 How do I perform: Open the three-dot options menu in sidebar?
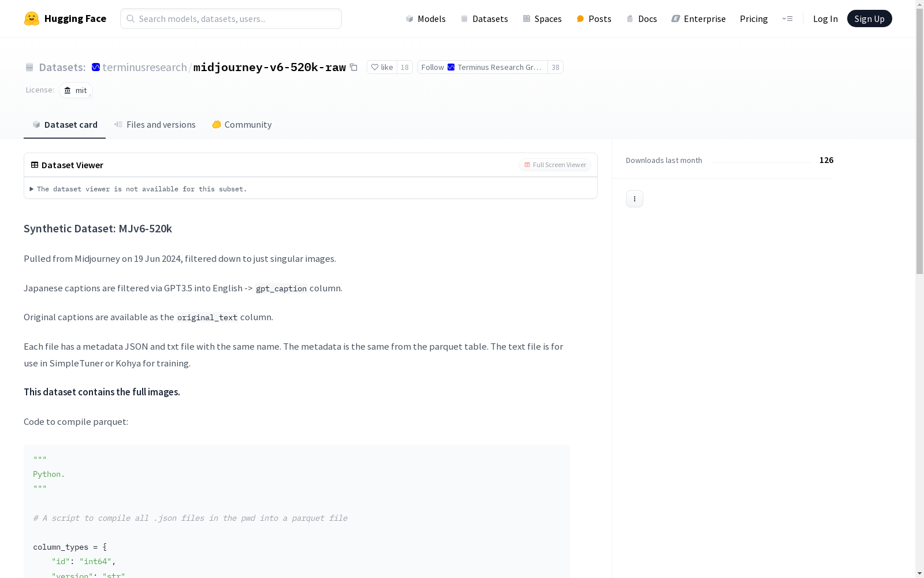[635, 199]
